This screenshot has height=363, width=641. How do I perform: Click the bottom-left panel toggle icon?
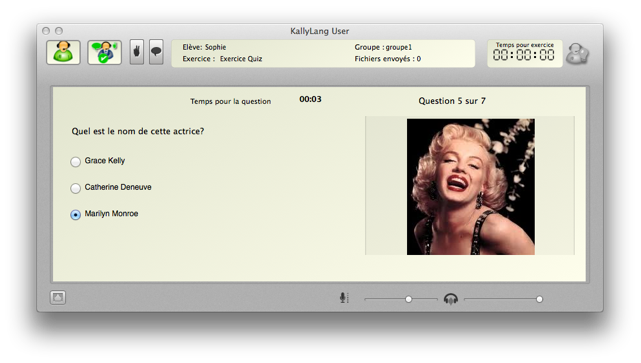(58, 297)
